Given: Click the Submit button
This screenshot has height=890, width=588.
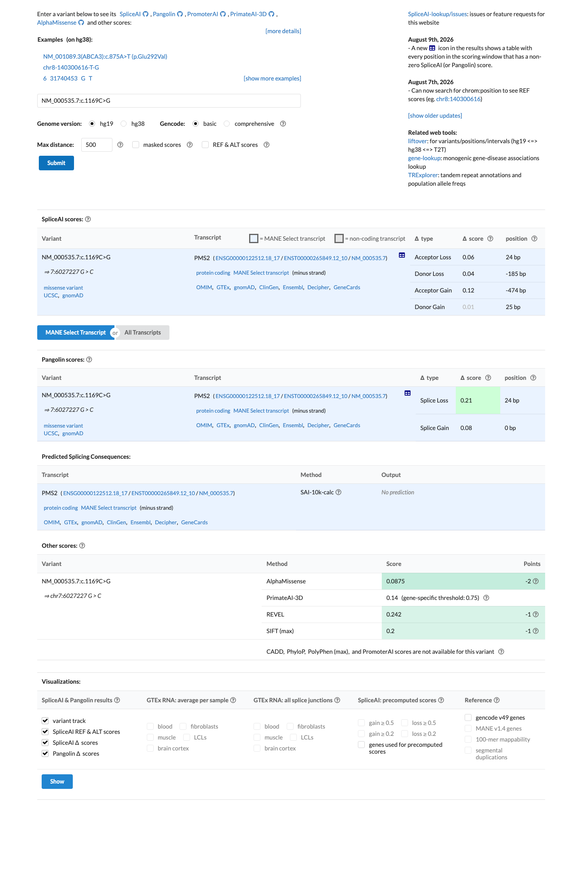Looking at the screenshot, I should [x=56, y=163].
